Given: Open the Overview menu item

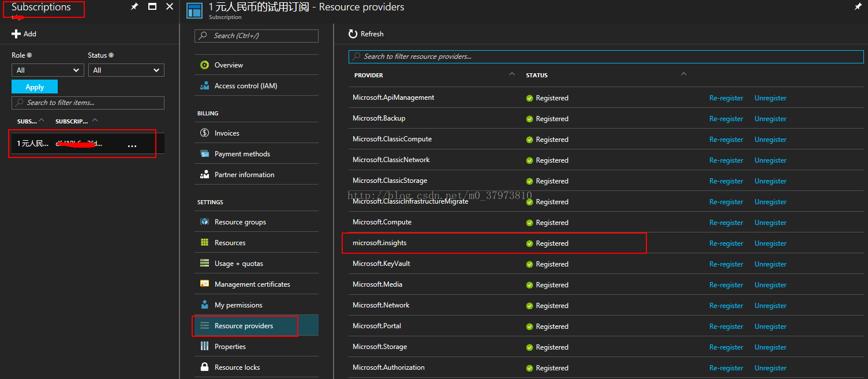Looking at the screenshot, I should pos(256,65).
